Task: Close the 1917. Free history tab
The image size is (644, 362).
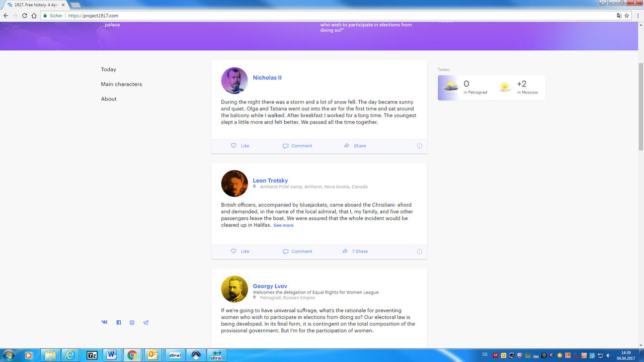Action: tap(62, 5)
